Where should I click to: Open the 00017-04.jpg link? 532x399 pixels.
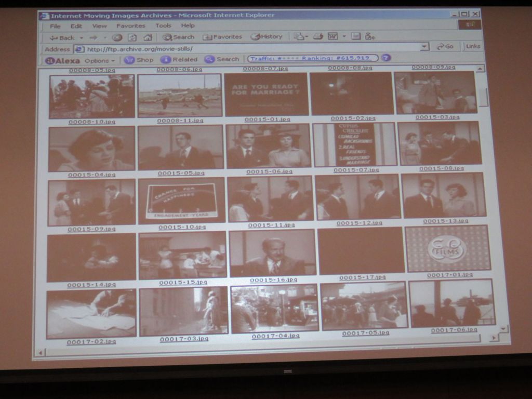tap(275, 336)
